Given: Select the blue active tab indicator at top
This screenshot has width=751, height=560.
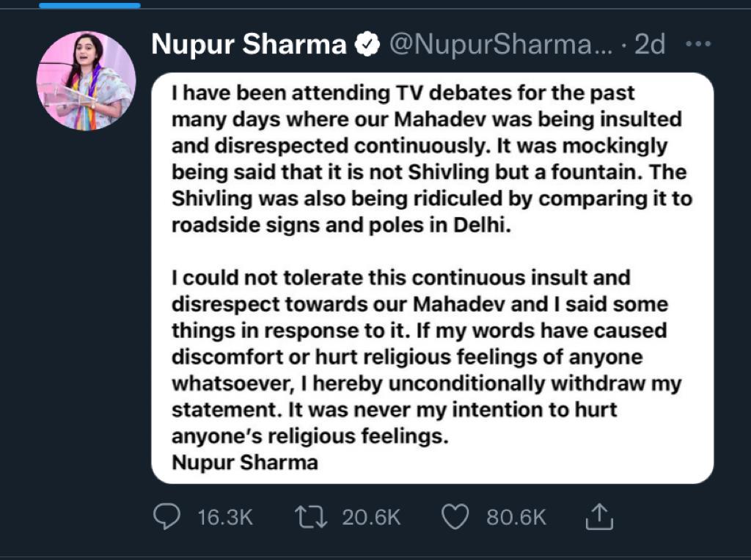Looking at the screenshot, I should coord(89,4).
